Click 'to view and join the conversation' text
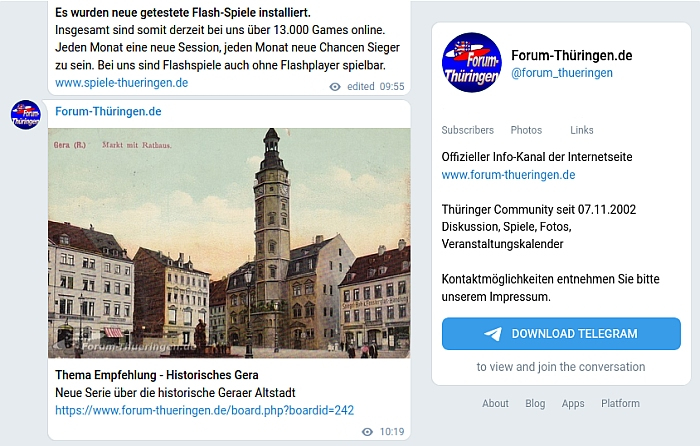The image size is (700, 446). pyautogui.click(x=561, y=367)
